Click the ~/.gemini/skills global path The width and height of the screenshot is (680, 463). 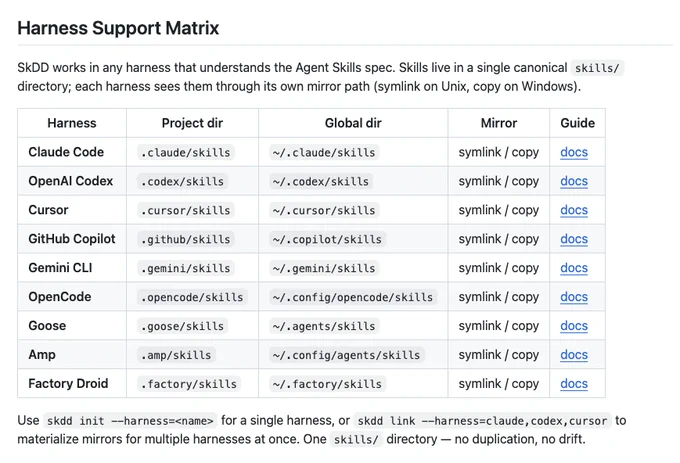tap(324, 269)
